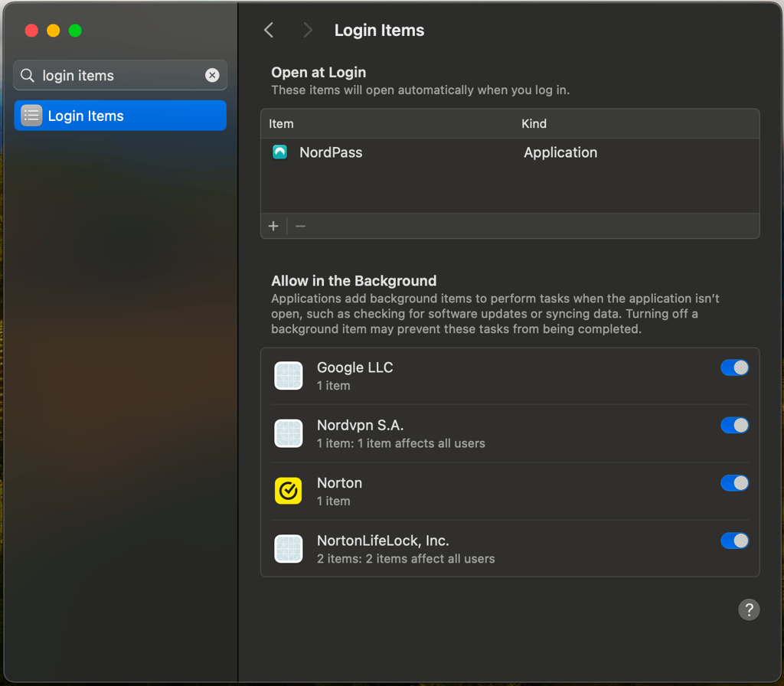
Task: Click the back navigation chevron
Action: tap(269, 30)
